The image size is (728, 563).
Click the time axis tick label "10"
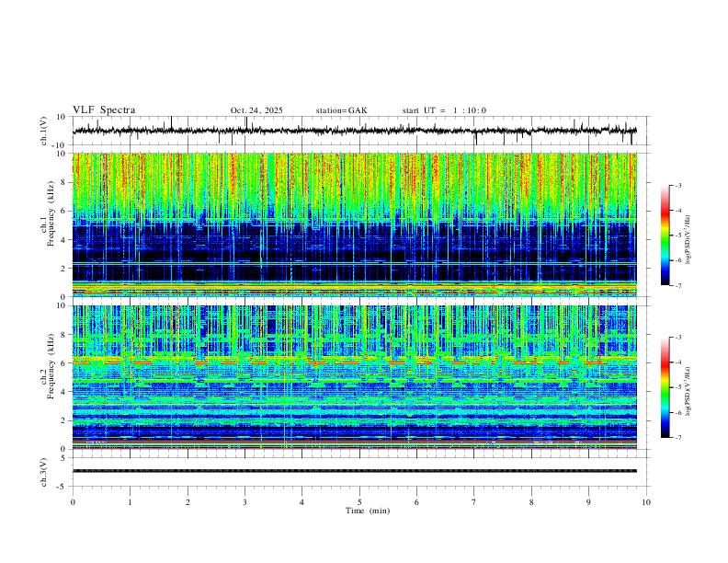coord(646,502)
